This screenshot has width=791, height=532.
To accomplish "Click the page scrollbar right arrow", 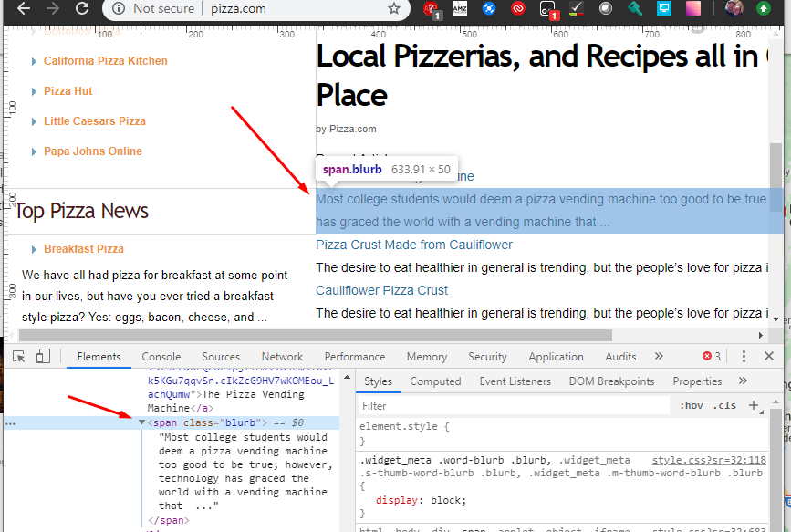I will coord(761,335).
